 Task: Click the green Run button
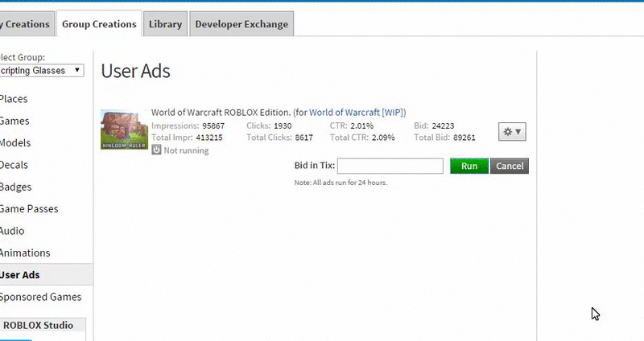tap(469, 166)
